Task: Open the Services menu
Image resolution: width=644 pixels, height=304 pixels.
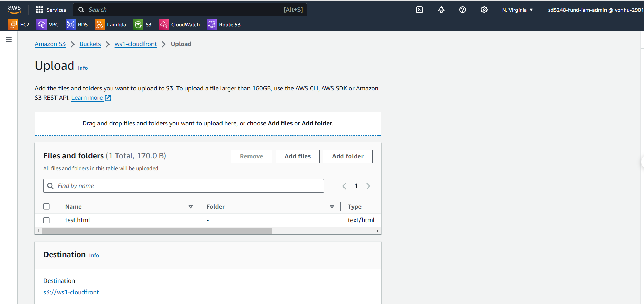Action: 51,10
